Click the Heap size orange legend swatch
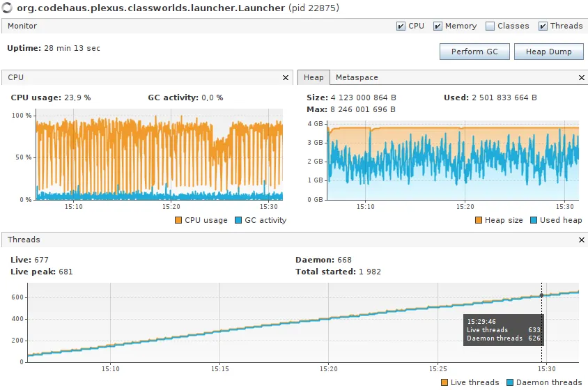588x390 pixels. (x=479, y=220)
